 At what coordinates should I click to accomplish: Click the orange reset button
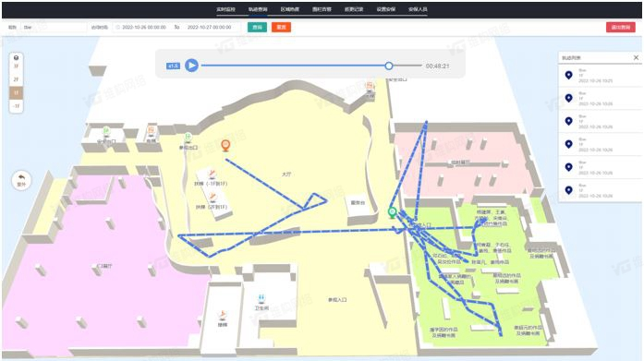tap(281, 27)
